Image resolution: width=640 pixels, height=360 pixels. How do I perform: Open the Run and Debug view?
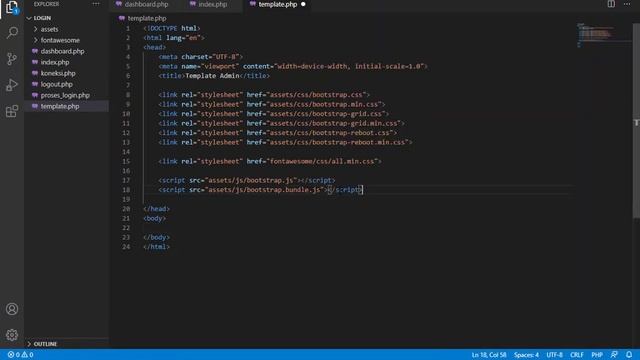12,85
